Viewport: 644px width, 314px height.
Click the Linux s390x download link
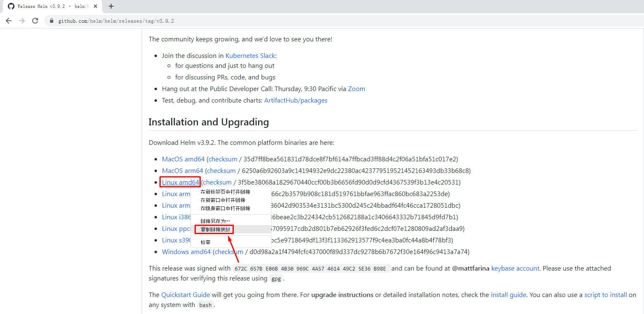[176, 240]
